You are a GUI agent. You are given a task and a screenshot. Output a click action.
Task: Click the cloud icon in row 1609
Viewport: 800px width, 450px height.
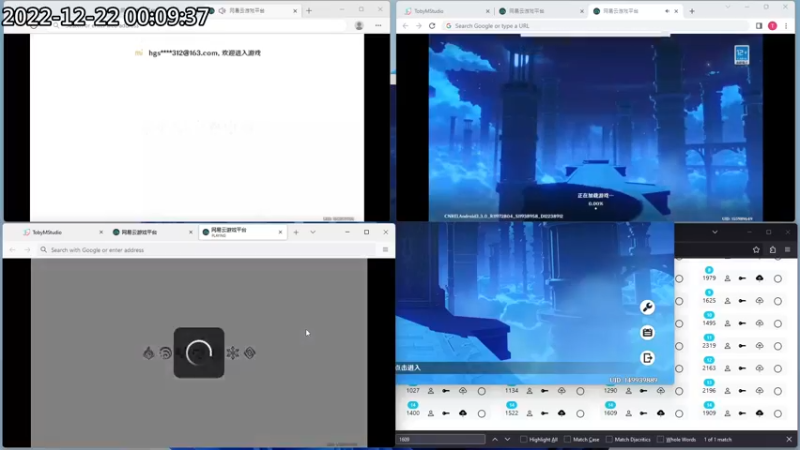click(x=661, y=413)
